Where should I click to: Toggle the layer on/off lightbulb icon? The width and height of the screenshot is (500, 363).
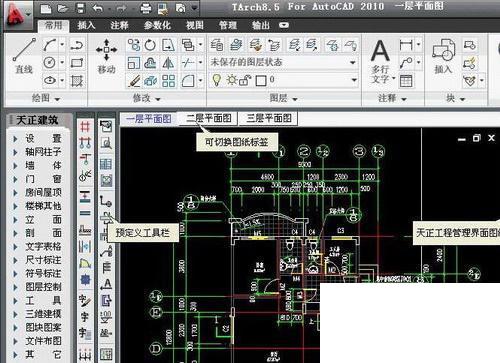click(217, 80)
